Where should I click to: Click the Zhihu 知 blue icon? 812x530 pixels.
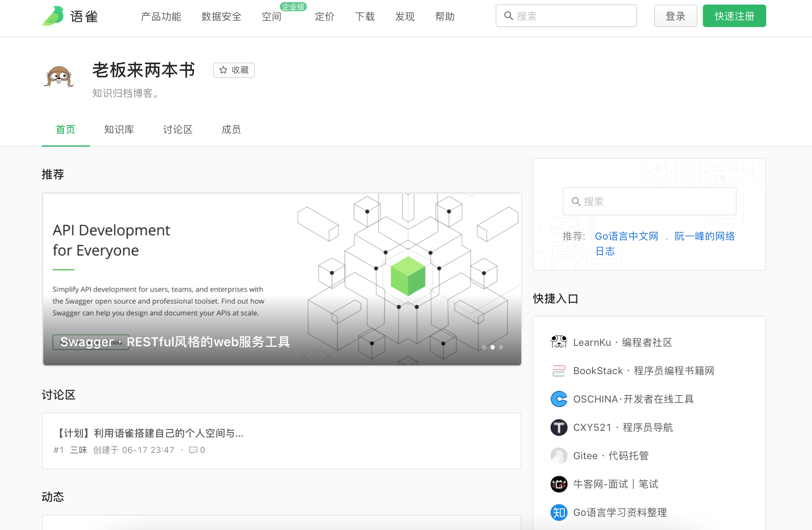pyautogui.click(x=559, y=512)
